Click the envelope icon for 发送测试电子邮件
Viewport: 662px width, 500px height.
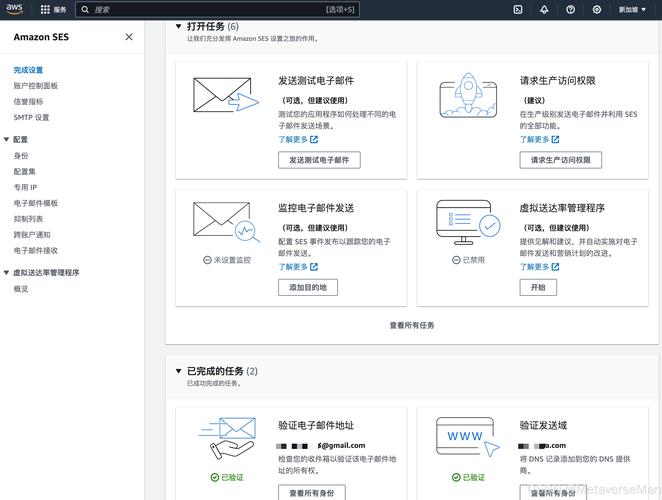tap(225, 95)
